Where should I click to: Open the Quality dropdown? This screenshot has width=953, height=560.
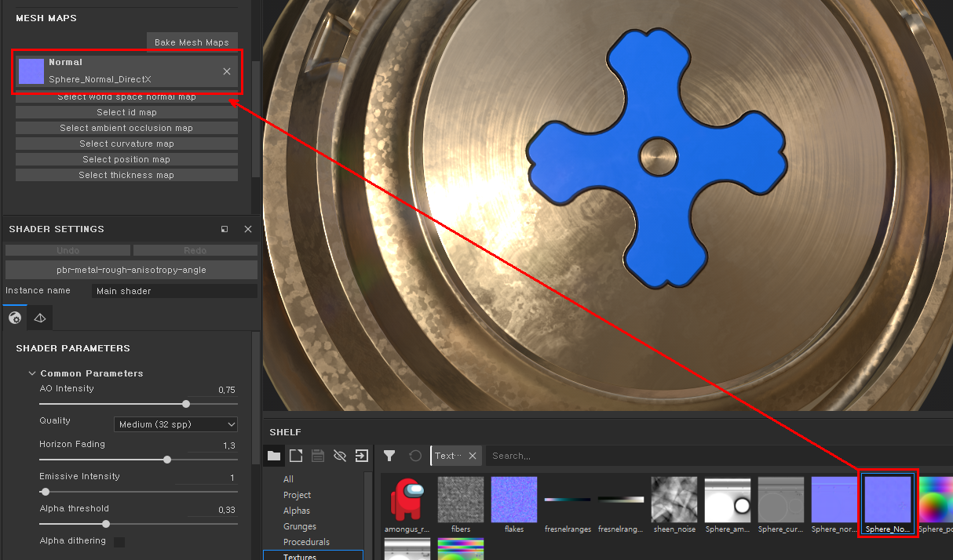coord(176,424)
